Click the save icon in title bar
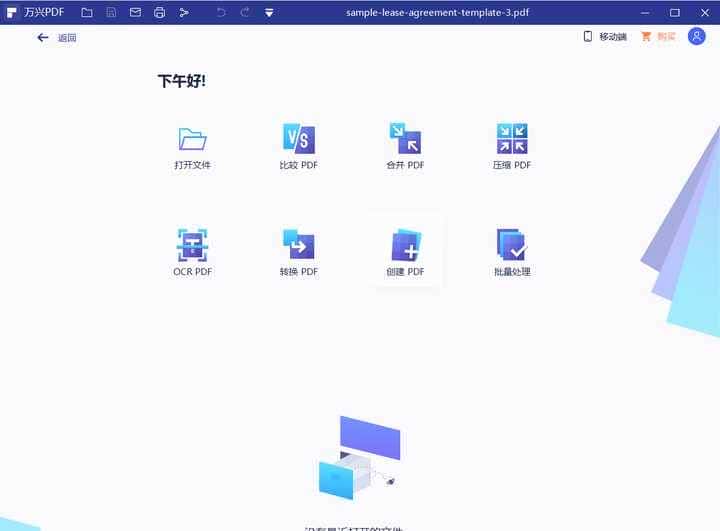Screen dimensions: 720x531 111,12
